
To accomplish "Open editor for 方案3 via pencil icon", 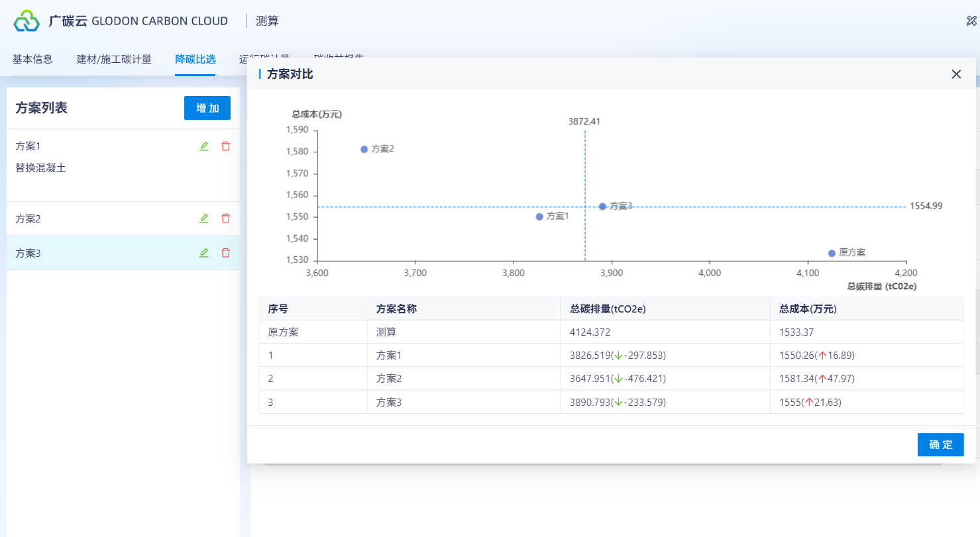I will (x=204, y=253).
